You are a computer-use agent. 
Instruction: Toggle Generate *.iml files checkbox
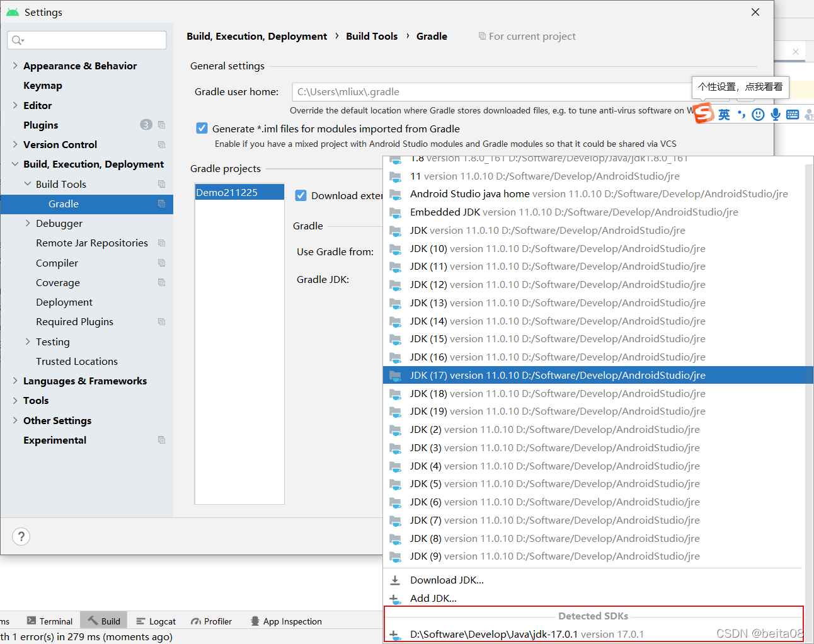(202, 128)
